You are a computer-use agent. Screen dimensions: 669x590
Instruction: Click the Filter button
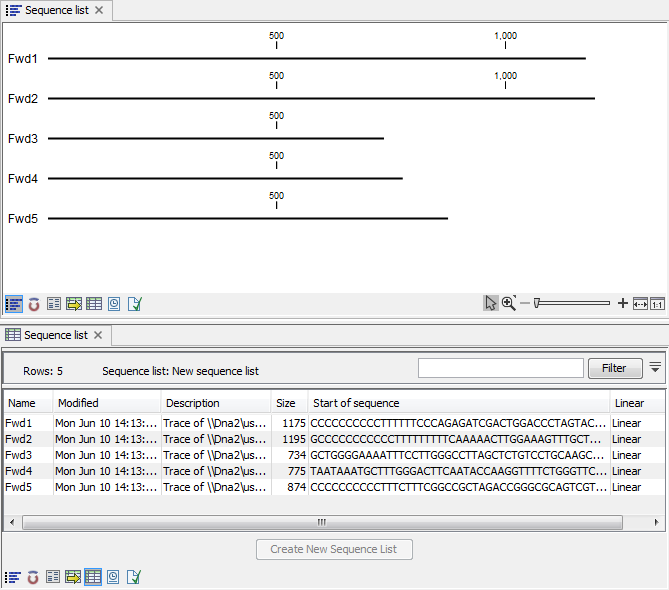click(x=615, y=368)
